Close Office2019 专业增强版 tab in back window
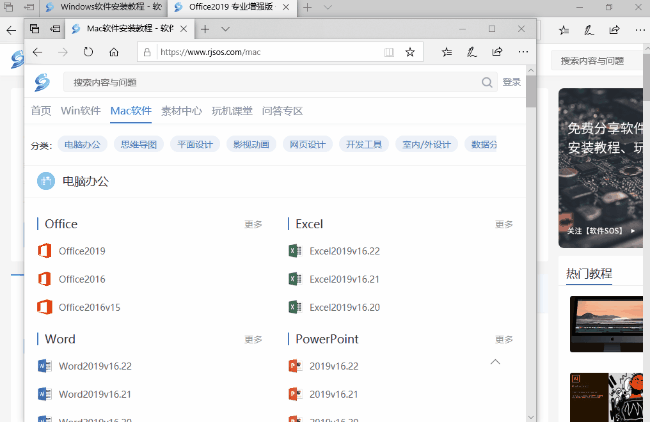The height and width of the screenshot is (422, 650). coord(286,7)
